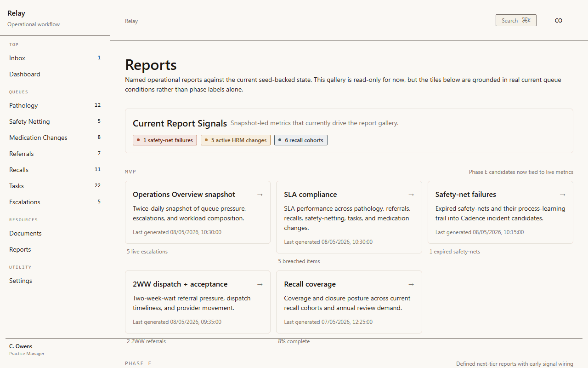
Task: Click 'Last generated 08/05/2026, 10:15:00' text
Action: pos(480,232)
